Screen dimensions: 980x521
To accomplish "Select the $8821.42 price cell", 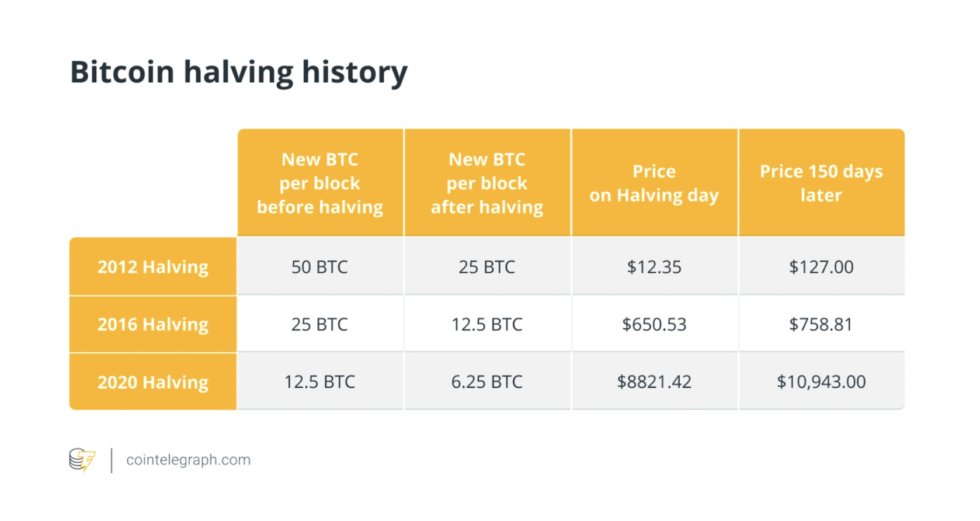I will click(x=654, y=381).
